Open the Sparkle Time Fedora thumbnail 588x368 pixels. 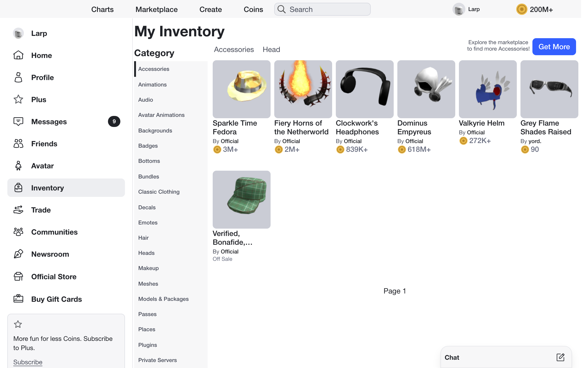pos(241,89)
